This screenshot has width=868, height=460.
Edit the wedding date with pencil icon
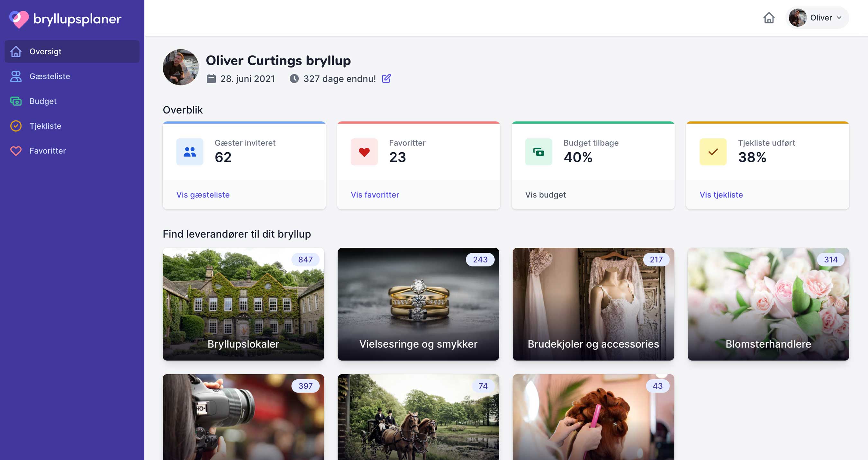point(386,78)
